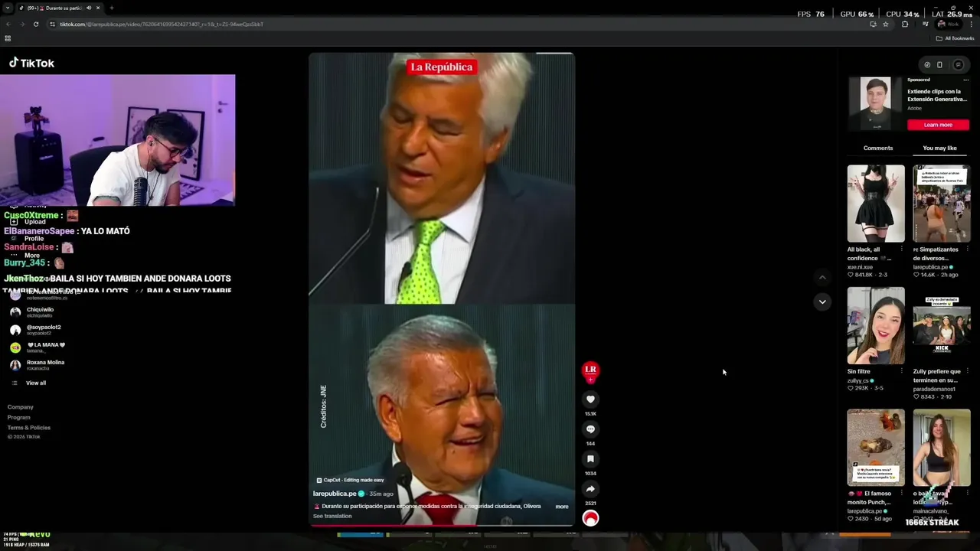Screen dimensions: 980x551
Task: Open the browser Extensions puzzle icon
Action: pyautogui.click(x=905, y=24)
